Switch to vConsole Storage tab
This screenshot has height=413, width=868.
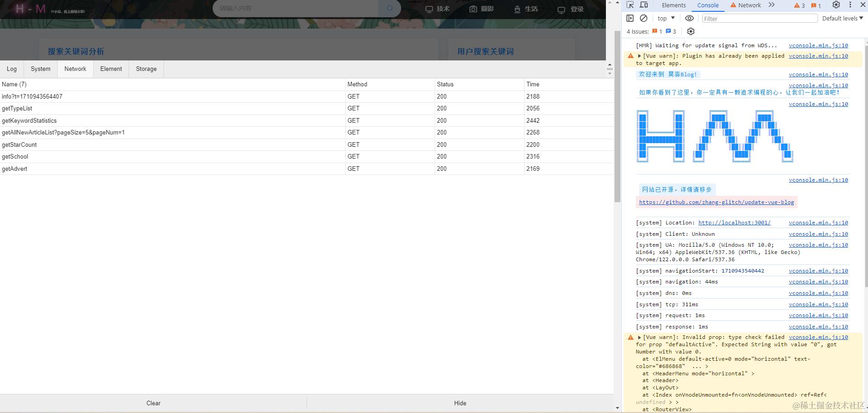(146, 69)
